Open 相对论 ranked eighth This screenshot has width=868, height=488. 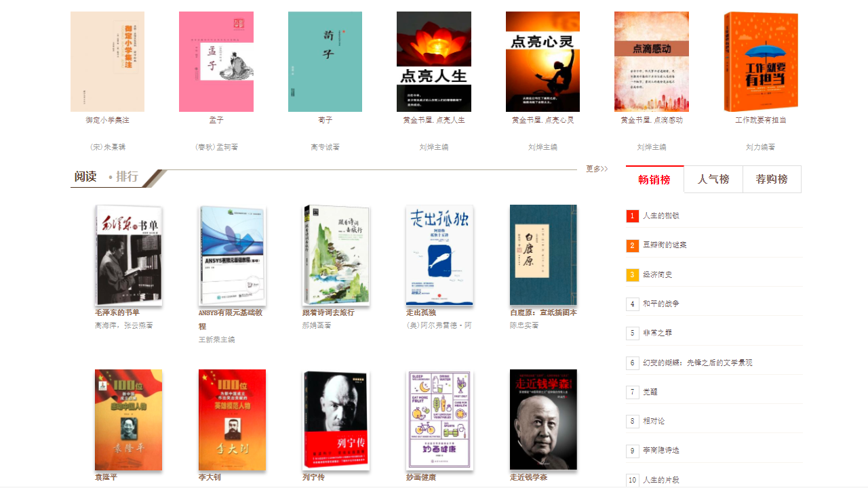tap(654, 421)
